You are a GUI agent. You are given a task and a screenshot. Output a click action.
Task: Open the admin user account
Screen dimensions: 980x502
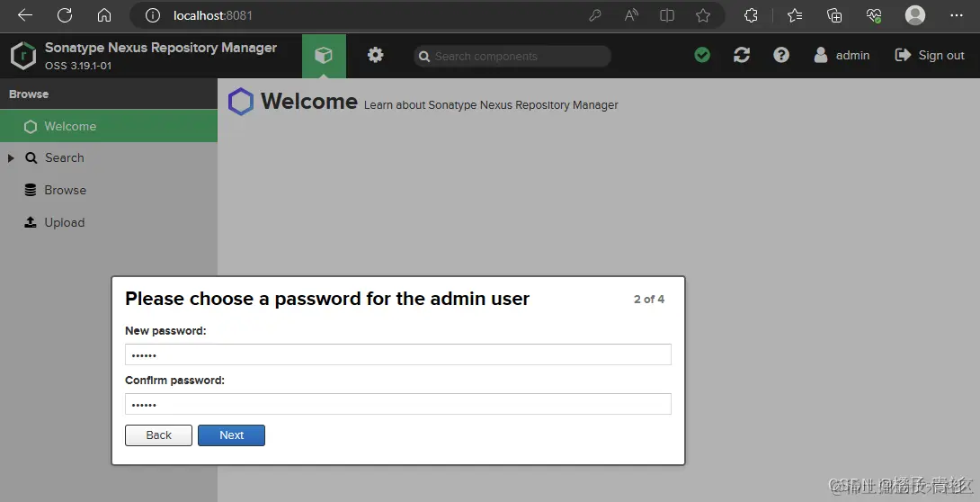[x=842, y=55]
